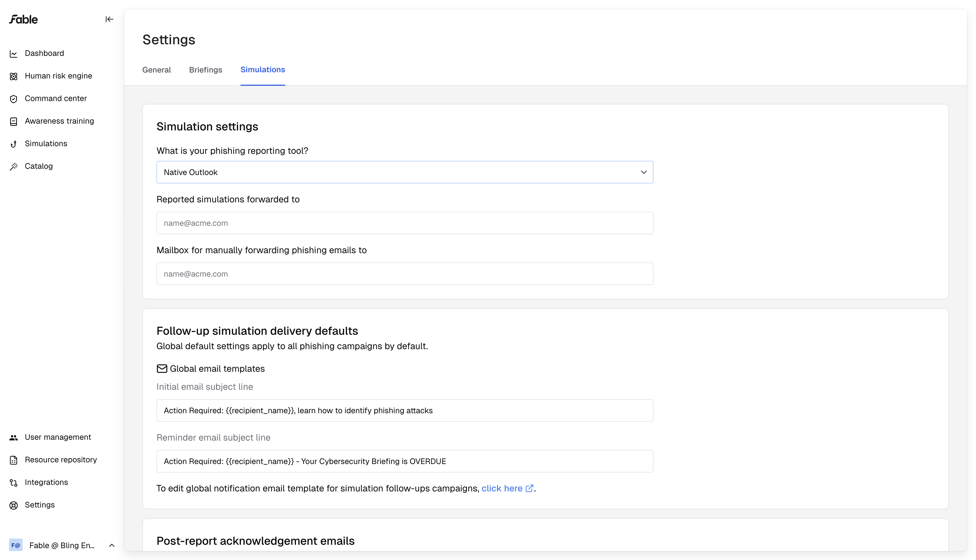Click the envelope icon beside Global email templates

(162, 368)
